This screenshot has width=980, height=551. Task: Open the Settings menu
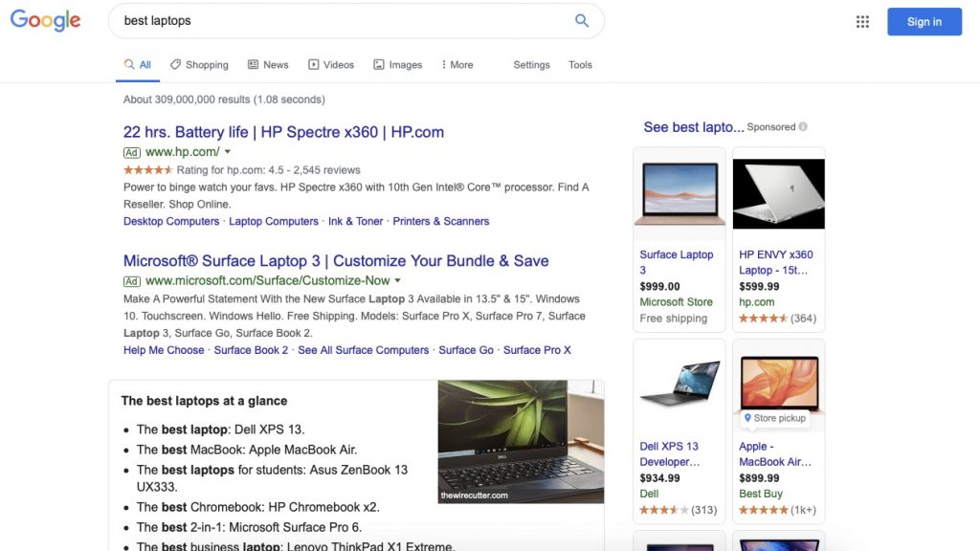pos(531,64)
